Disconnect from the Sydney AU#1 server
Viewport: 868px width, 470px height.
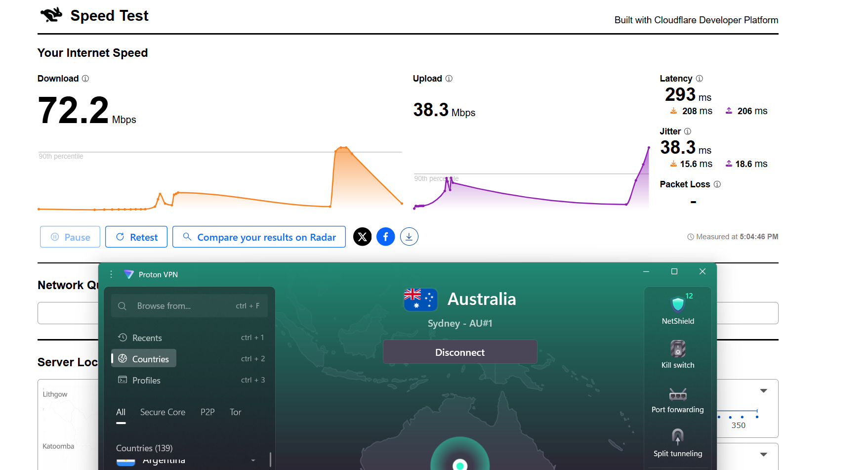[460, 352]
